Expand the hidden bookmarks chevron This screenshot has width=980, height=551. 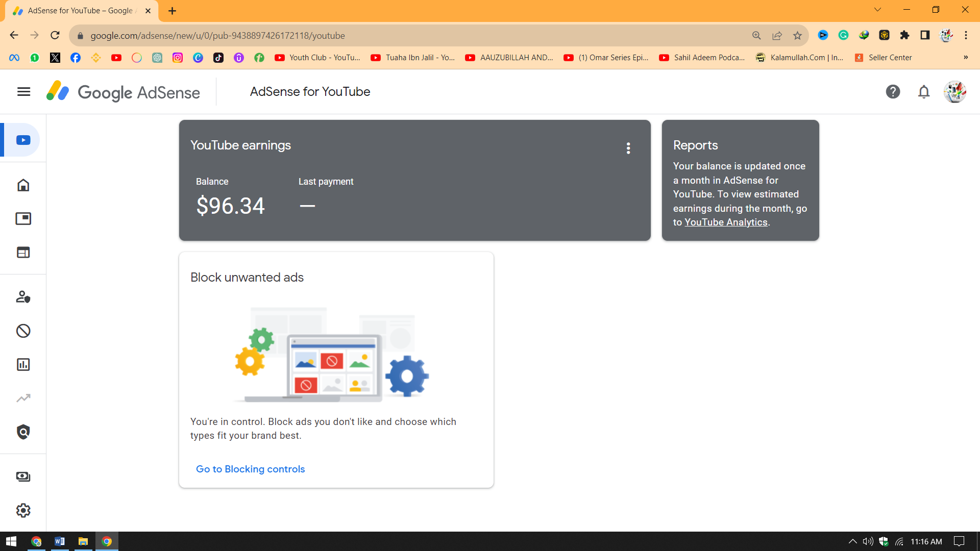(966, 58)
